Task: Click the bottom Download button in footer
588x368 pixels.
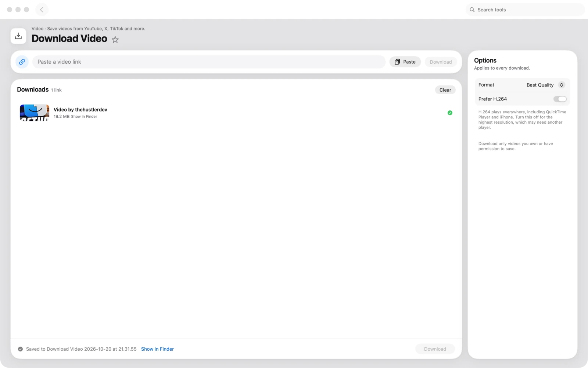Action: click(435, 349)
